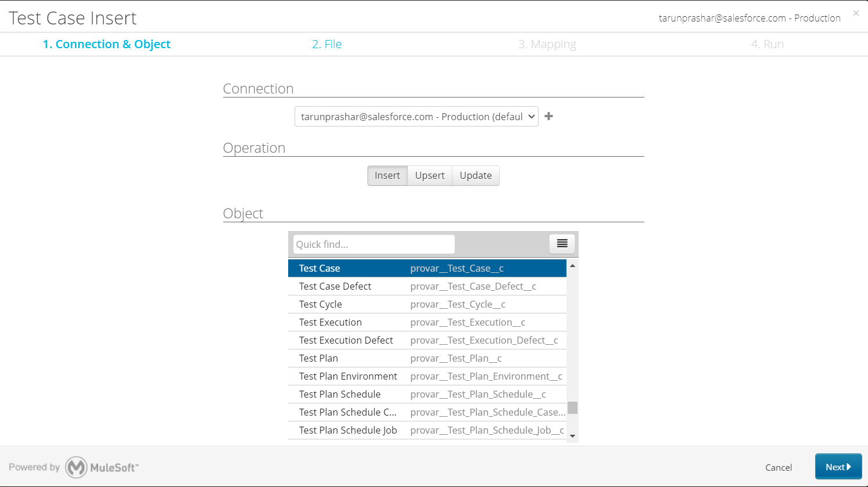Select the Upsert operation
Image resolution: width=868 pixels, height=487 pixels.
[x=430, y=175]
